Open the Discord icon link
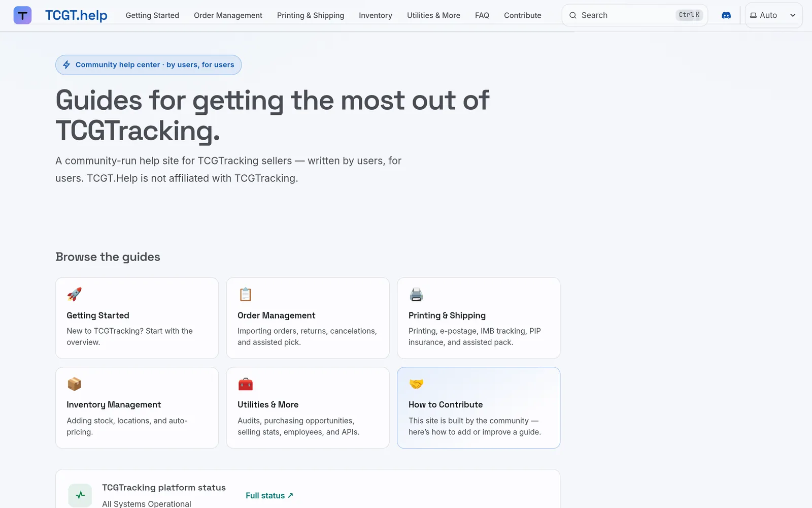The height and width of the screenshot is (508, 812). 726,15
